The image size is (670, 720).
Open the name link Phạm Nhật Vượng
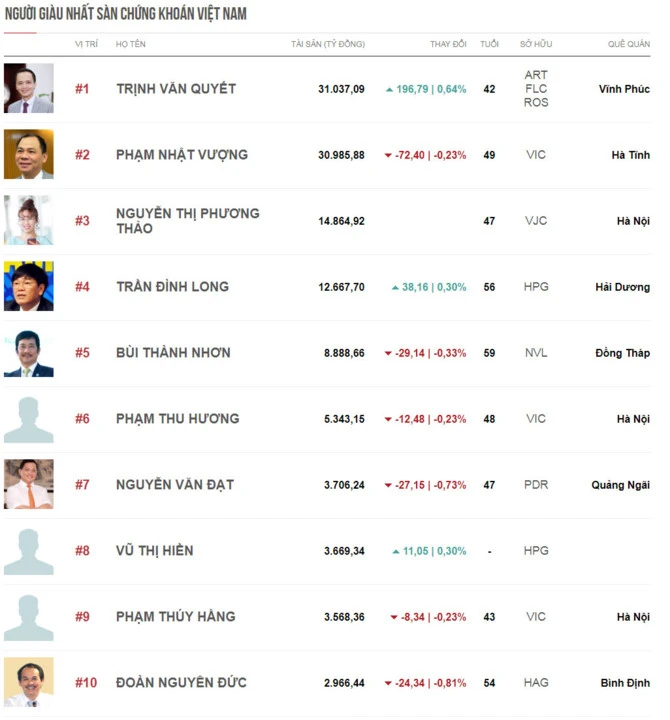(182, 155)
